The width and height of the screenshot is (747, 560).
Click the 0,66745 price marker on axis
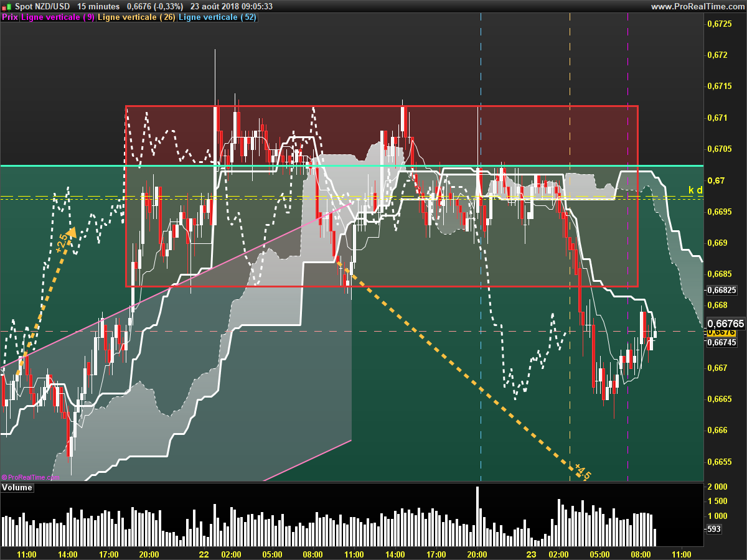(x=722, y=342)
